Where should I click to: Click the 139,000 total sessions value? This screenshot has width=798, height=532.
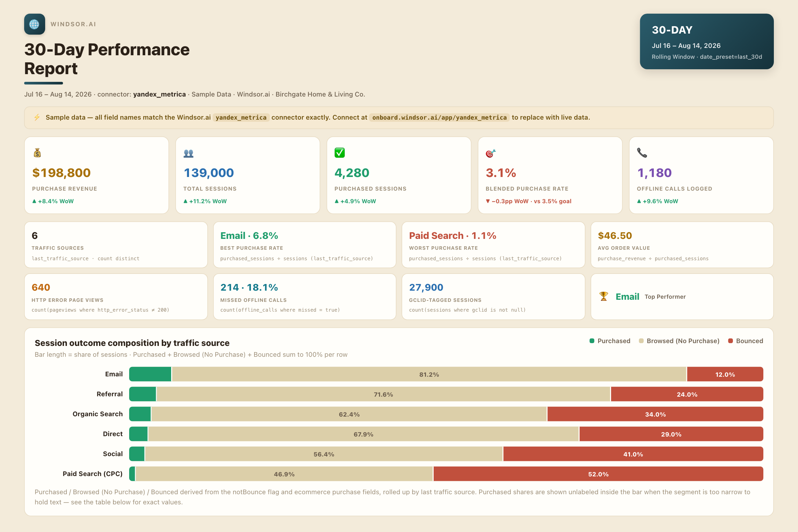(209, 173)
